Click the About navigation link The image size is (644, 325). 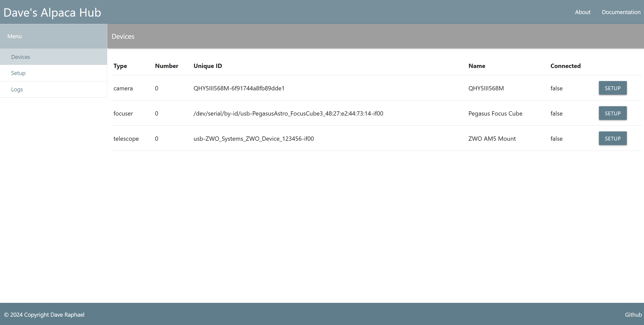tap(583, 12)
